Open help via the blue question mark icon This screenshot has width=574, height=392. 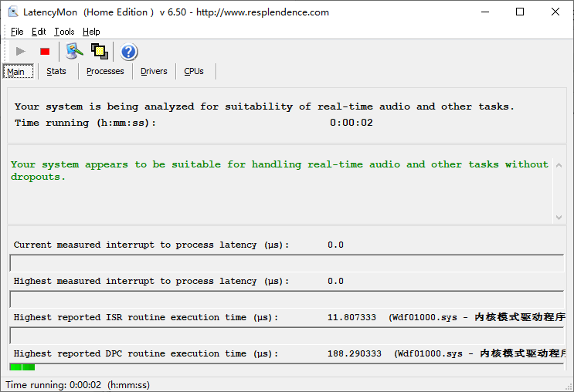click(128, 52)
